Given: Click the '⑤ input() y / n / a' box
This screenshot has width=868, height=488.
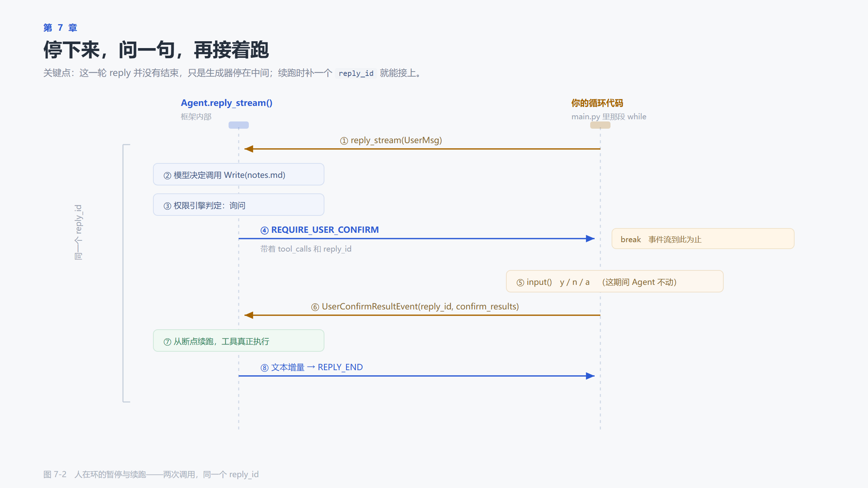Looking at the screenshot, I should point(614,281).
